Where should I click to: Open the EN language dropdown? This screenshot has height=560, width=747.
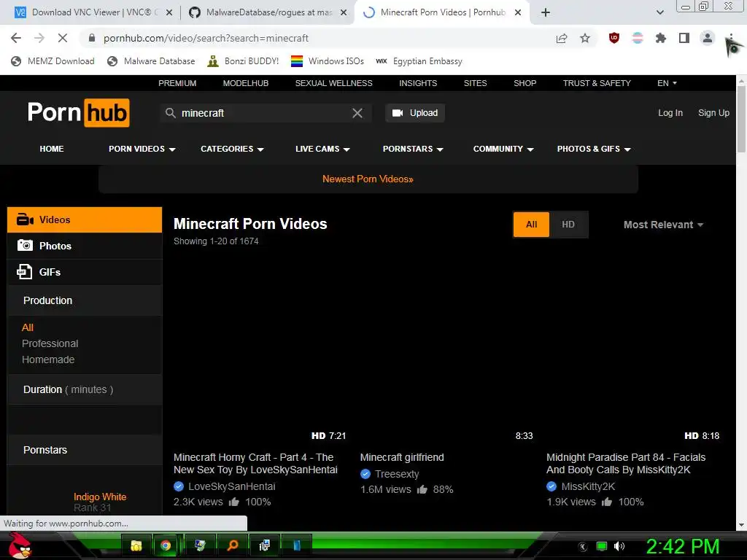coord(667,83)
